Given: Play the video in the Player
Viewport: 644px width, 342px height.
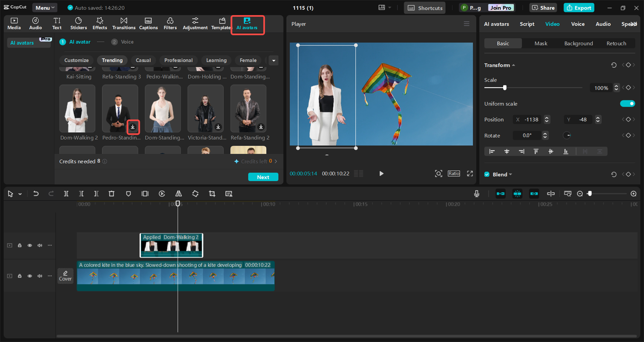Looking at the screenshot, I should 381,174.
